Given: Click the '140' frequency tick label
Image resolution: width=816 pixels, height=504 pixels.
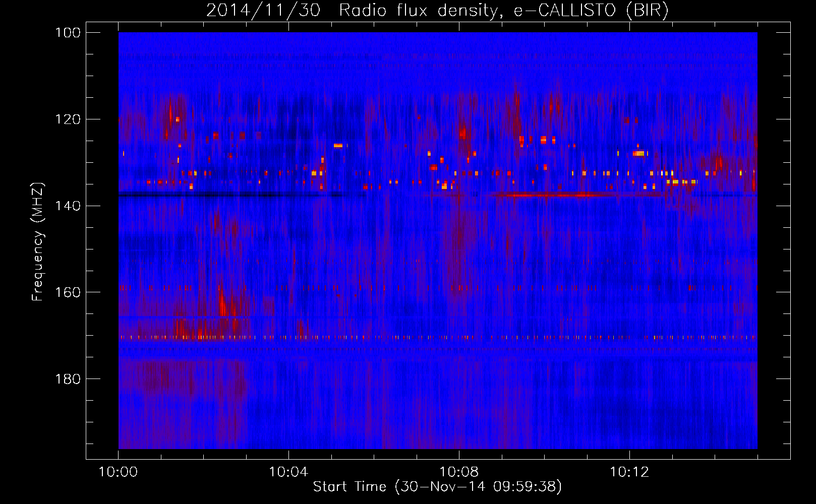Looking at the screenshot, I should [x=67, y=206].
